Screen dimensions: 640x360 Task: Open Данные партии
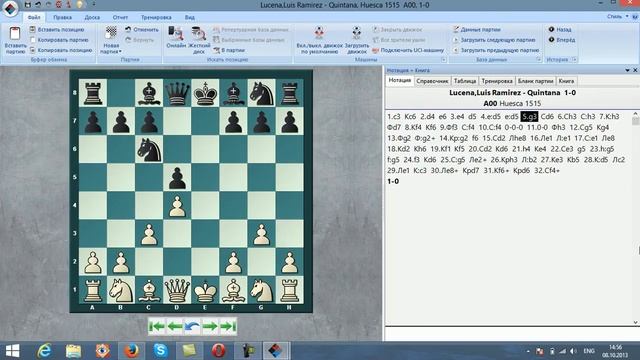click(x=477, y=29)
